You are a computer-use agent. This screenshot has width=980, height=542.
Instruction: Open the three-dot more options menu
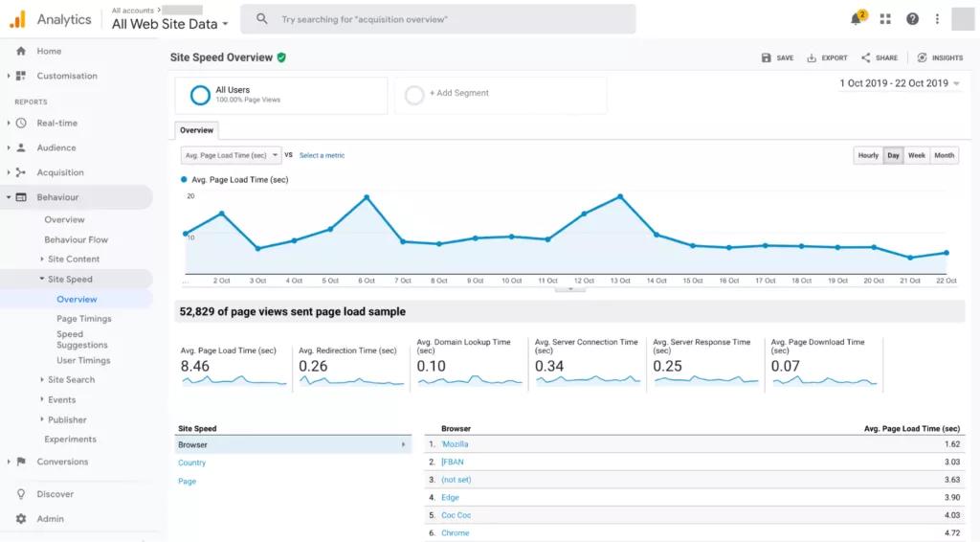(937, 19)
